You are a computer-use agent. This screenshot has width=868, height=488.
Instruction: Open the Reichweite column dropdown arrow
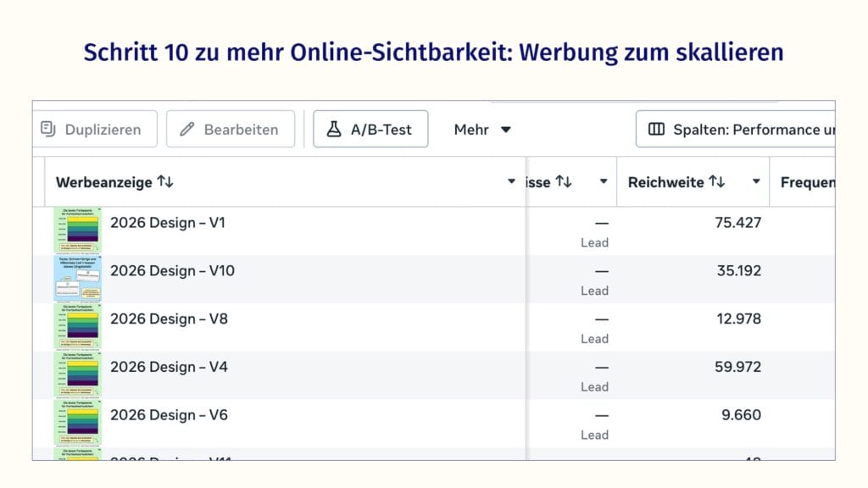(756, 181)
